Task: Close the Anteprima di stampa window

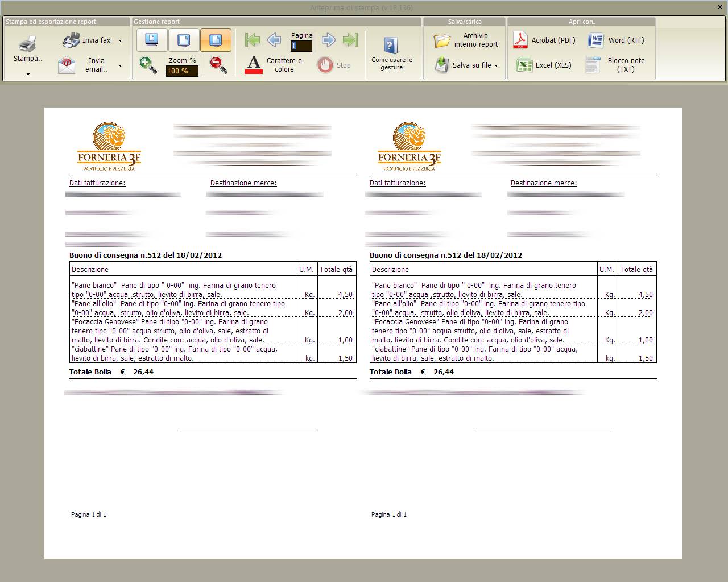Action: click(x=720, y=7)
